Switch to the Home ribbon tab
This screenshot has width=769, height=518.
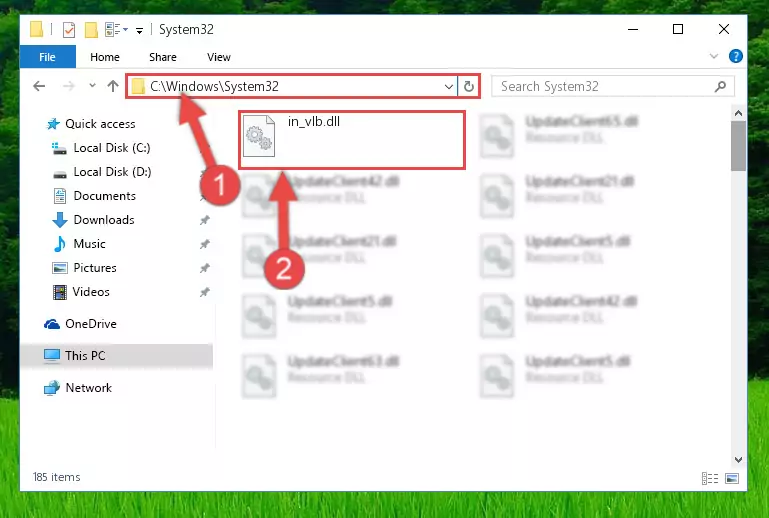(104, 57)
